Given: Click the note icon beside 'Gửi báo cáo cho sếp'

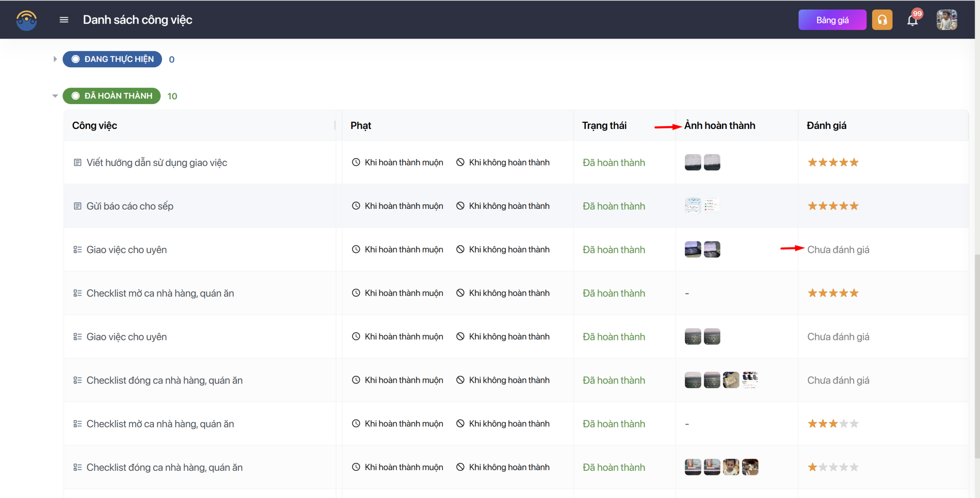Looking at the screenshot, I should click(x=77, y=206).
